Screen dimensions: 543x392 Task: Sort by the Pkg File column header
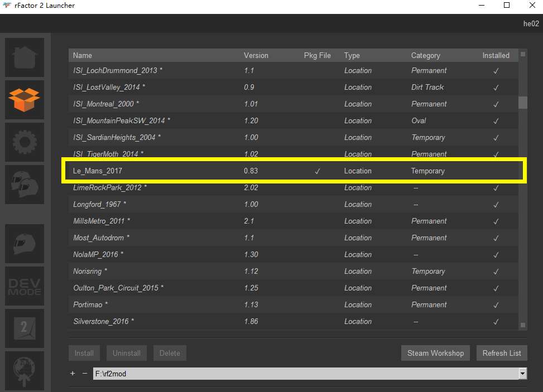[x=317, y=55]
